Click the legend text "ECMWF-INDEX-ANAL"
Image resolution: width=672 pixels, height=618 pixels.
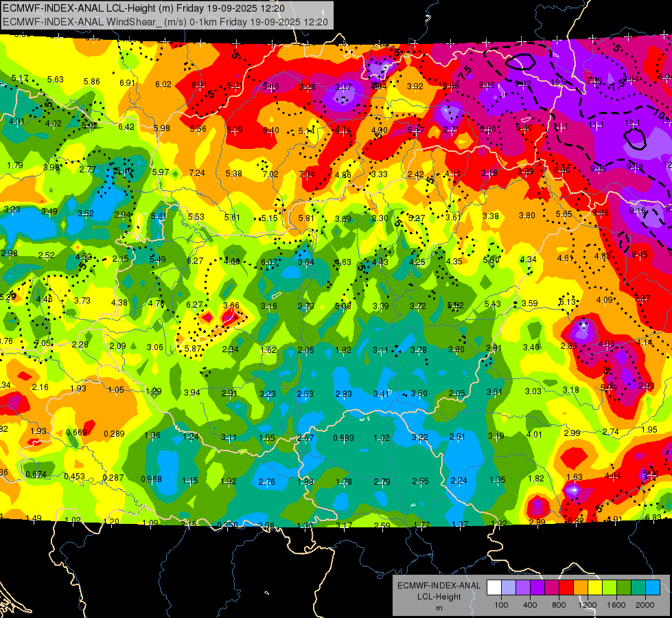tap(439, 586)
